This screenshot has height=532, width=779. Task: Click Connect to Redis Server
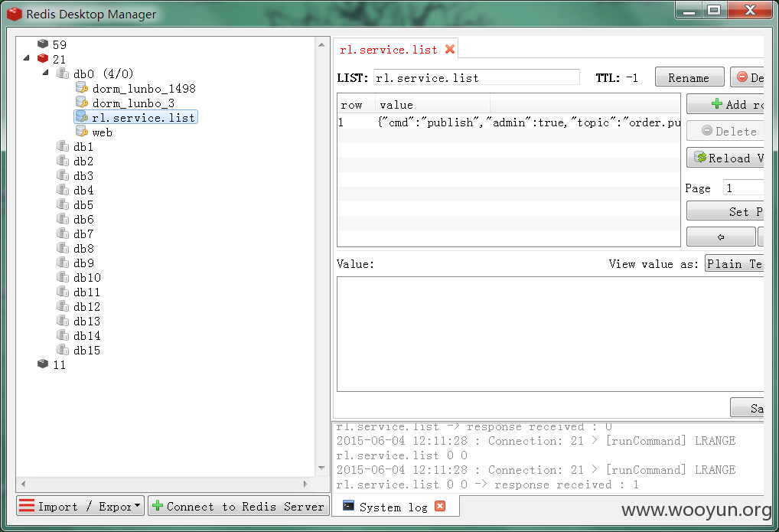[239, 506]
